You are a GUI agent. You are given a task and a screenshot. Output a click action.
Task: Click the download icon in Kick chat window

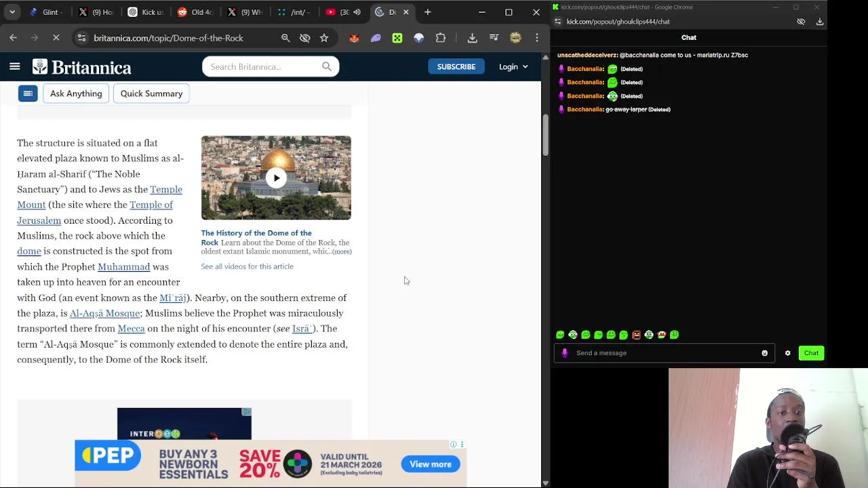819,22
